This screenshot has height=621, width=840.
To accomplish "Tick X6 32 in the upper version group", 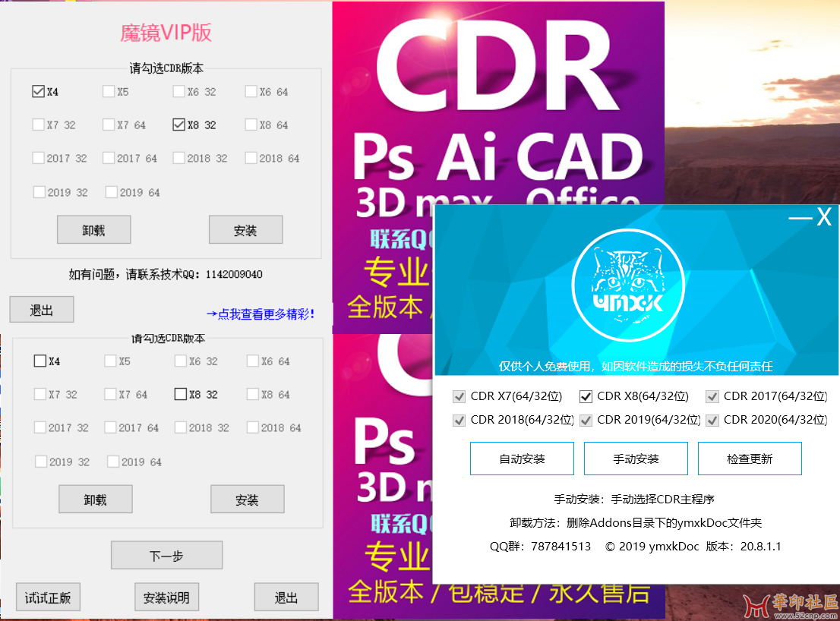I will coord(179,92).
